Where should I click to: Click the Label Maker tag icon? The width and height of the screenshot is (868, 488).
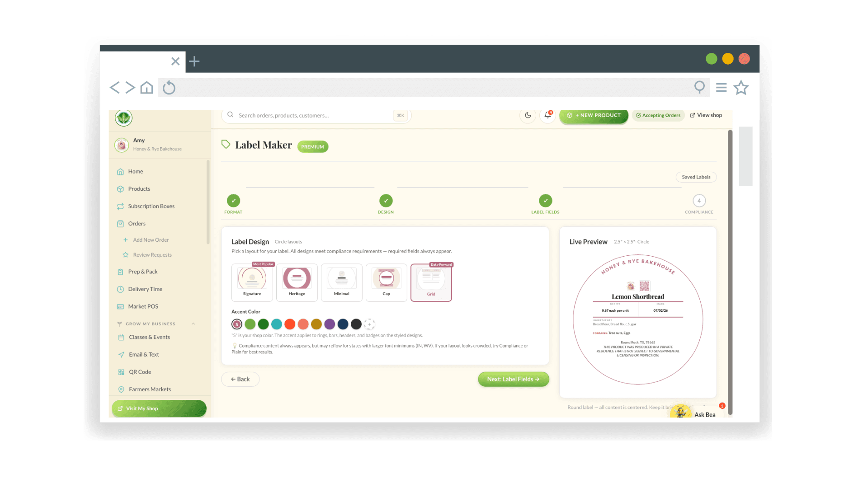(226, 145)
